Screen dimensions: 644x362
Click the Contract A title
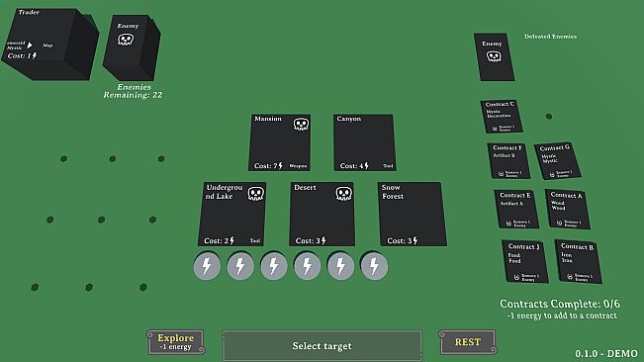pos(567,196)
